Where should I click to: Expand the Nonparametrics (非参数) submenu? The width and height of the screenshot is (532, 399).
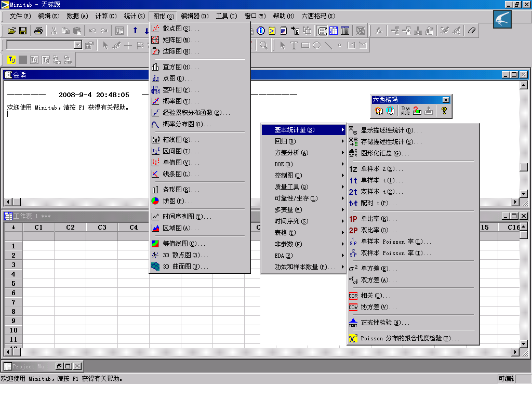(303, 244)
